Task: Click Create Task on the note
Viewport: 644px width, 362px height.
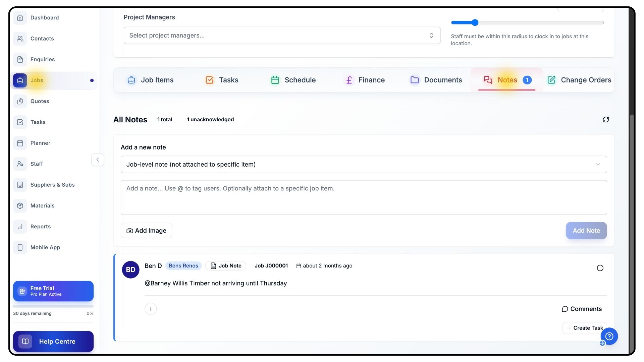Action: coord(584,328)
